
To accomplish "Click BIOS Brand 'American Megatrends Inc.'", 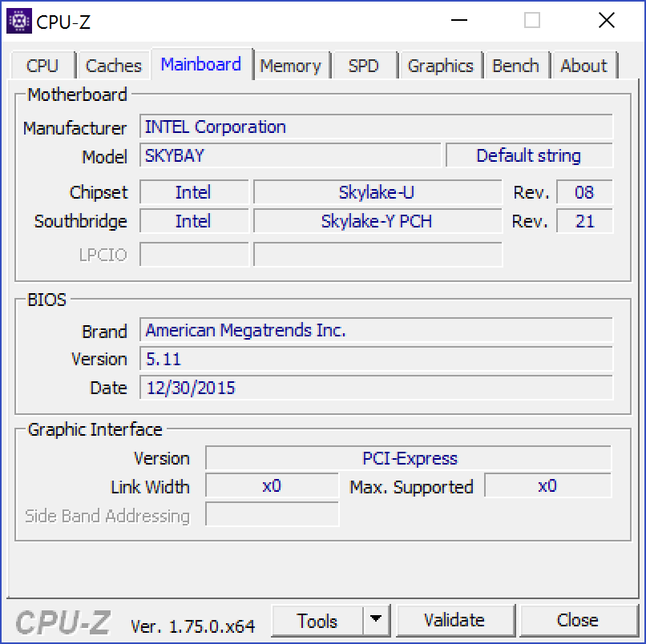I will click(376, 330).
